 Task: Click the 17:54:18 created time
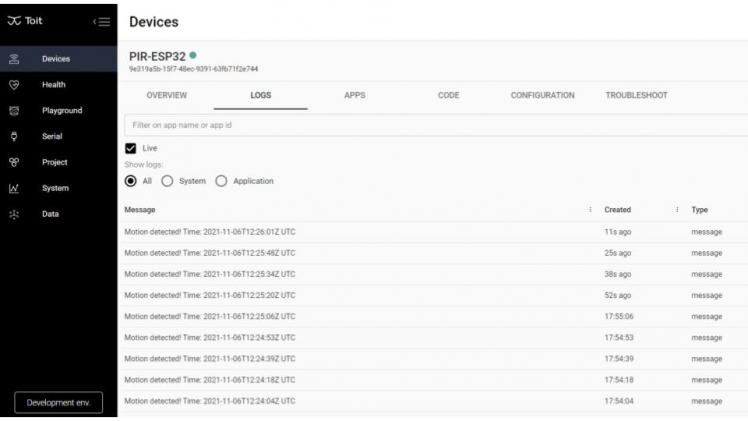[x=619, y=380]
